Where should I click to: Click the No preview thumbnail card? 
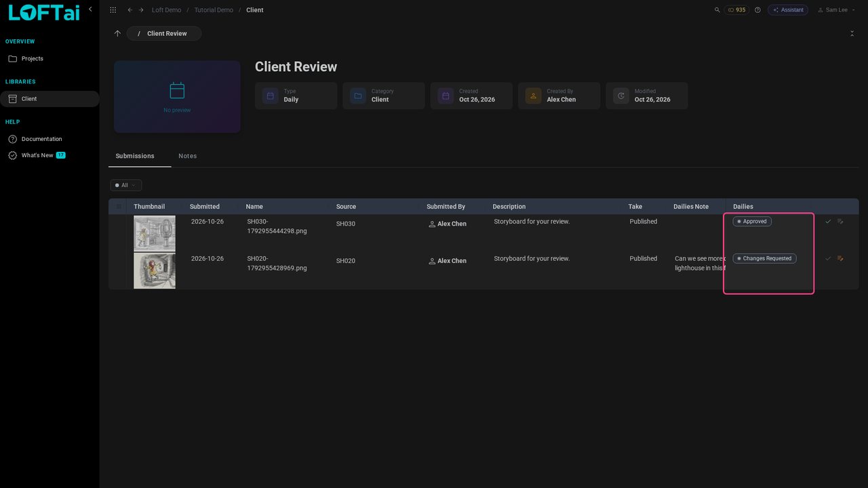point(177,97)
